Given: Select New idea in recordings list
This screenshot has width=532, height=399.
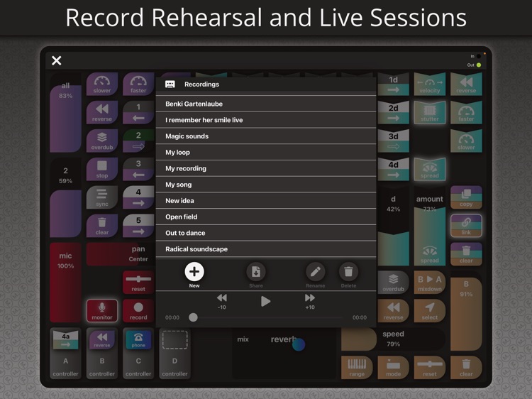Looking at the screenshot, I should tap(266, 201).
